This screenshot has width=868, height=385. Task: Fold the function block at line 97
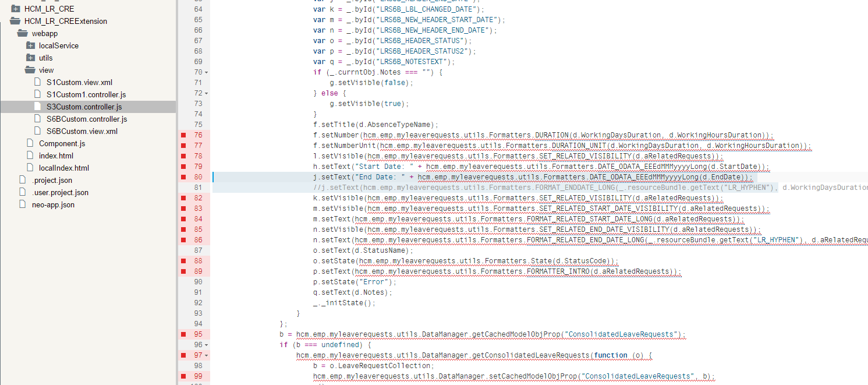(x=207, y=355)
